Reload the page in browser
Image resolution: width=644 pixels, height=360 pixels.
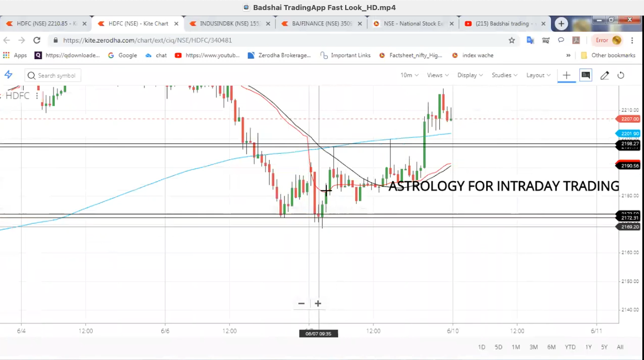[37, 40]
